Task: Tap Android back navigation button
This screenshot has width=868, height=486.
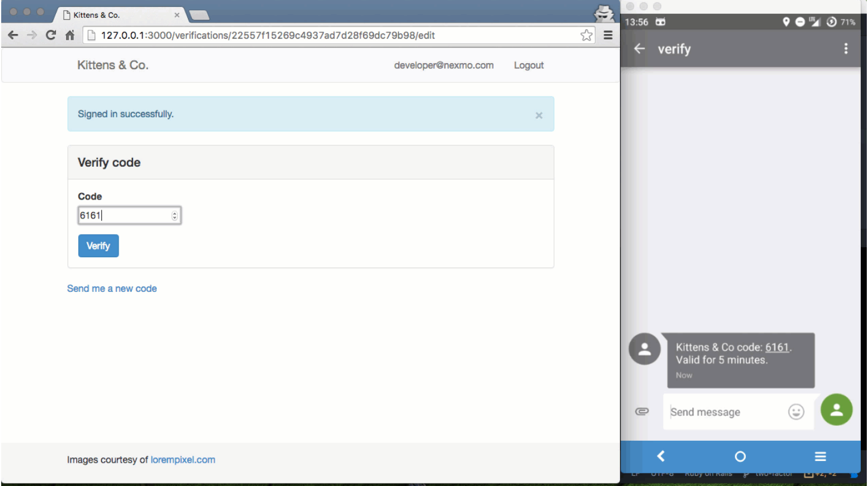Action: pyautogui.click(x=661, y=456)
